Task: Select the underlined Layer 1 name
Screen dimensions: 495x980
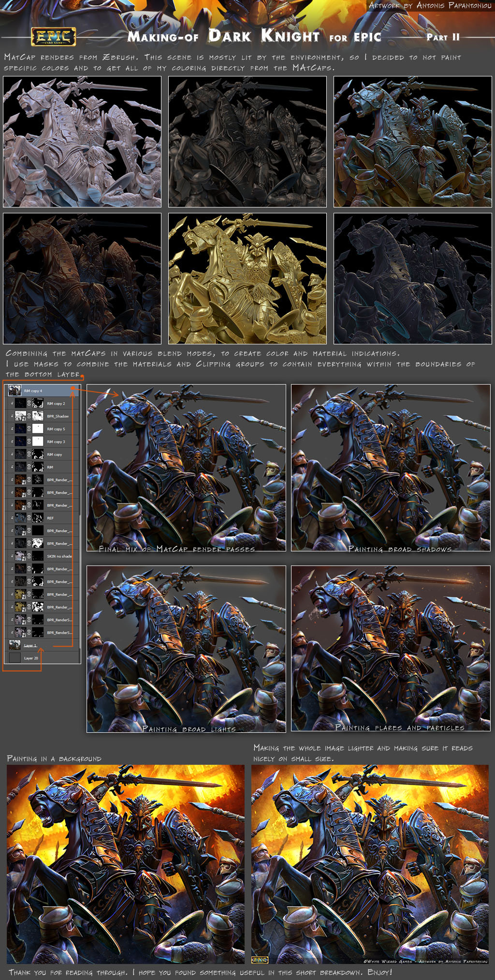Action: [x=30, y=645]
